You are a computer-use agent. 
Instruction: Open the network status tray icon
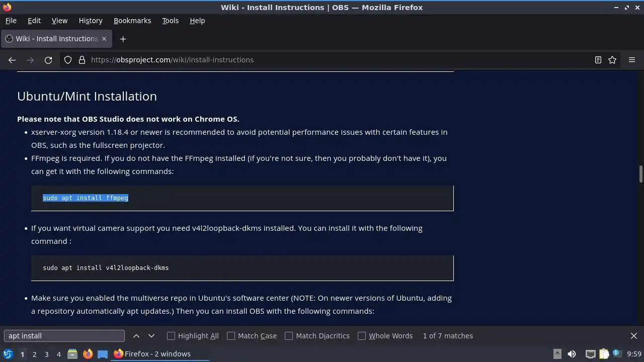tap(591, 354)
